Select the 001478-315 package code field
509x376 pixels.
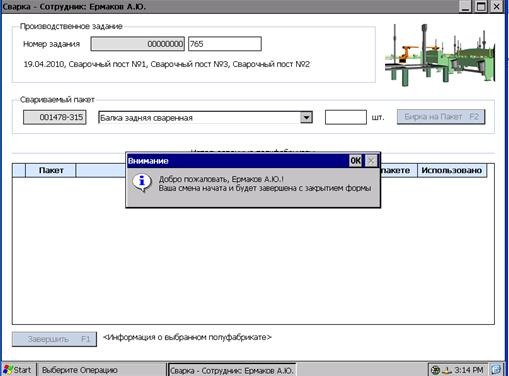55,117
